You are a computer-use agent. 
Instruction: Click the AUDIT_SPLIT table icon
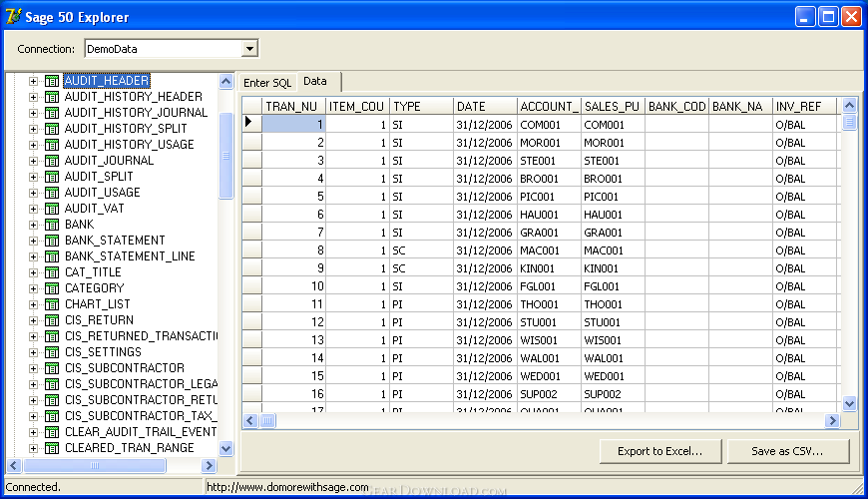click(52, 178)
